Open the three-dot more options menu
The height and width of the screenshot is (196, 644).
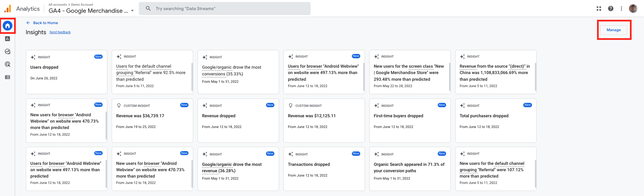[x=622, y=9]
